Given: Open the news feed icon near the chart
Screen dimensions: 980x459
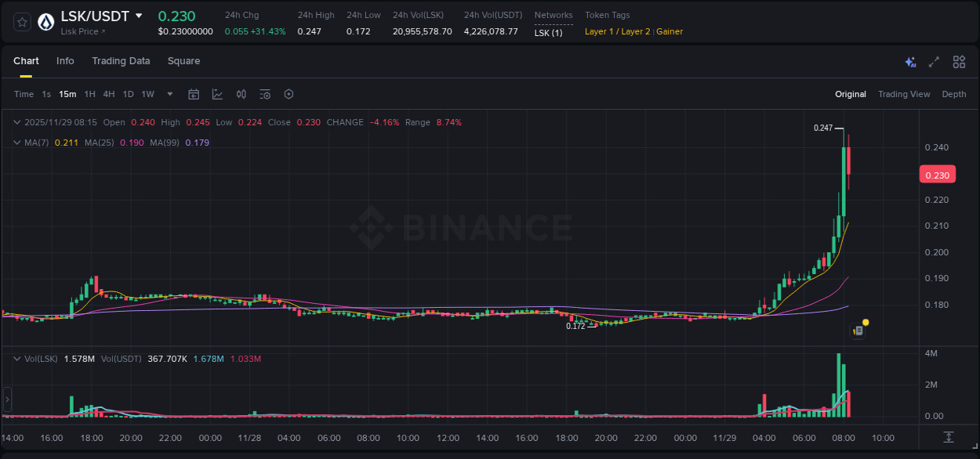Looking at the screenshot, I should [857, 330].
